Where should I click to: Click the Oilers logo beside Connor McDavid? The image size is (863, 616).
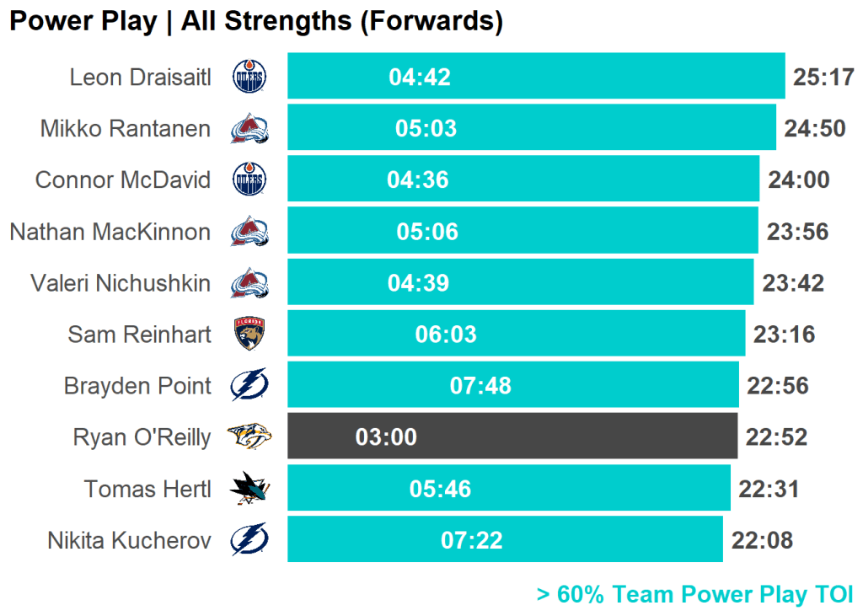click(249, 179)
